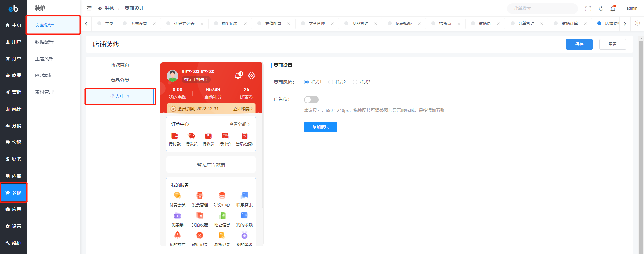Select page style 样式1 radio

[306, 82]
